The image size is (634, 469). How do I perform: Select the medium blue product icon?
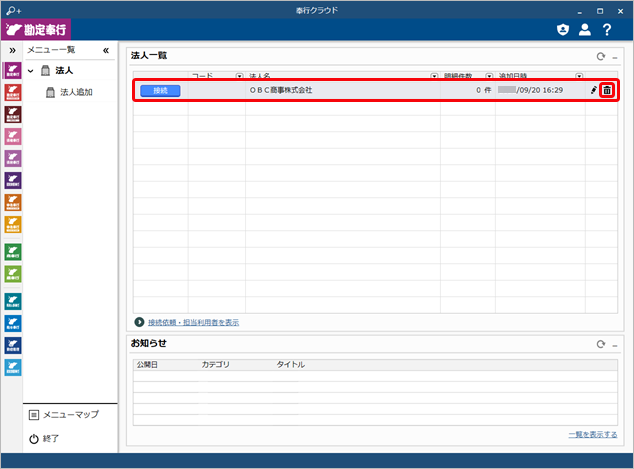13,323
